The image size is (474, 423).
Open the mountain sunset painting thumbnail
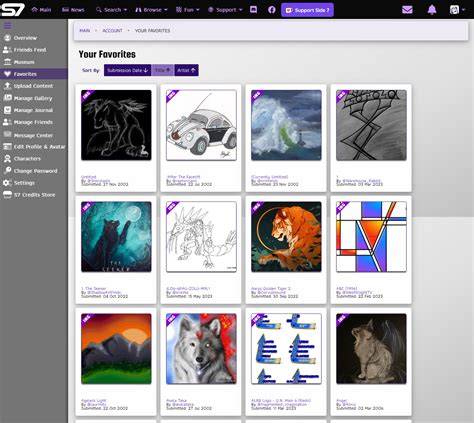tap(116, 349)
